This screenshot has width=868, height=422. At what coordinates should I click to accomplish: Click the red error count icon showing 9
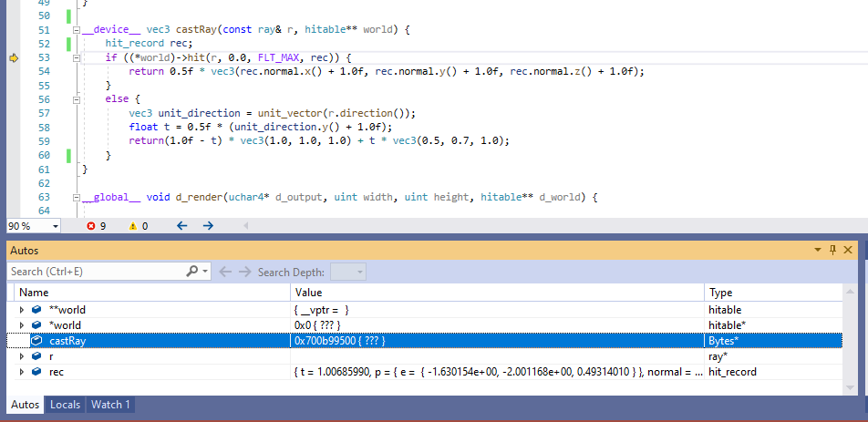(91, 226)
